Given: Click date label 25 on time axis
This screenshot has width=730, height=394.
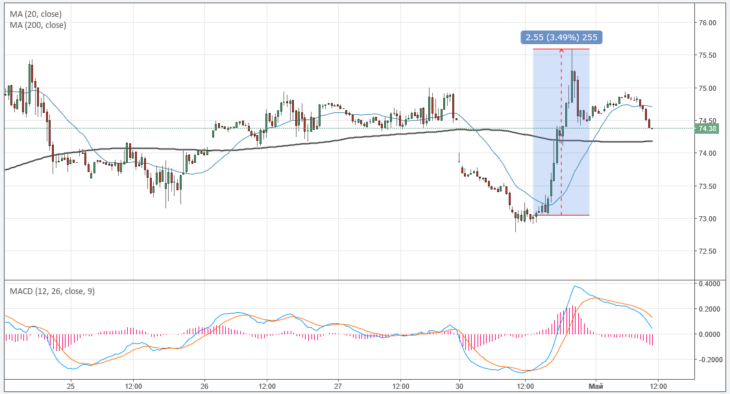Looking at the screenshot, I should click(71, 386).
